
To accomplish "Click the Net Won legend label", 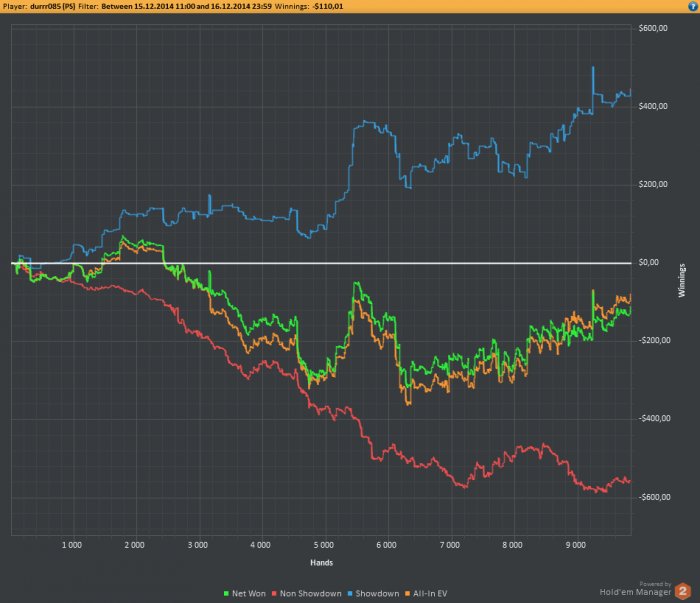I will (249, 594).
